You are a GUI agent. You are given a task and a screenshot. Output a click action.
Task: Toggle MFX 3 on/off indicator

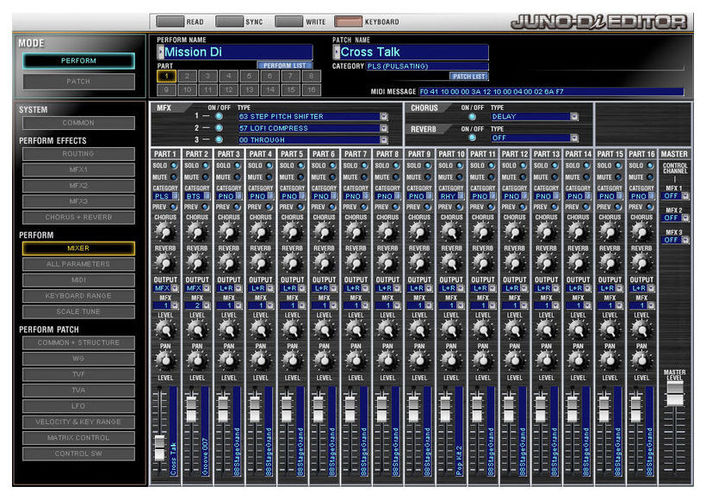[x=219, y=140]
